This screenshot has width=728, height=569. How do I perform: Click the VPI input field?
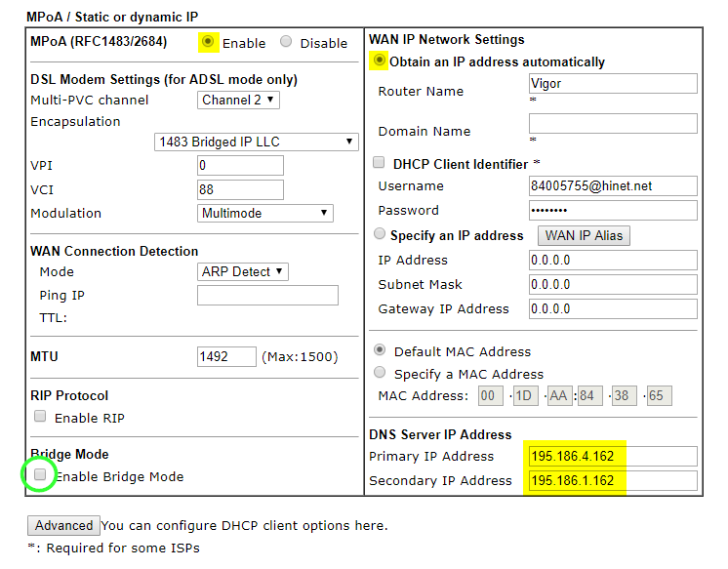tap(240, 166)
